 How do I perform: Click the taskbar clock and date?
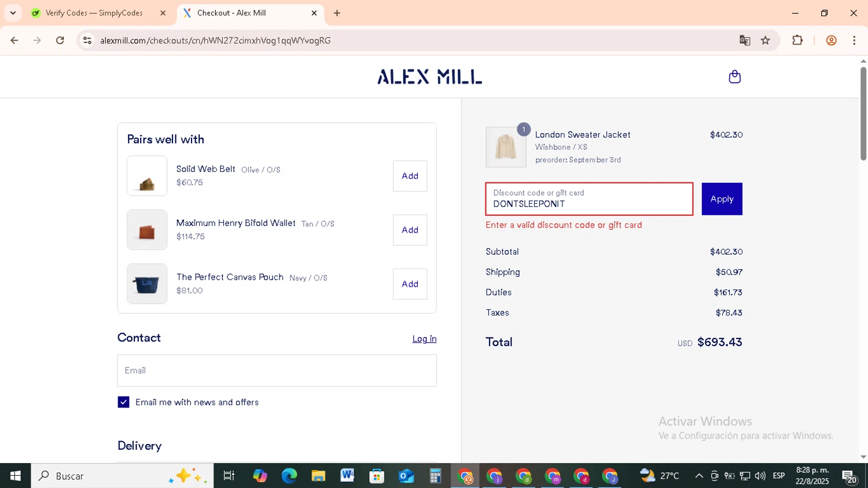click(x=812, y=476)
